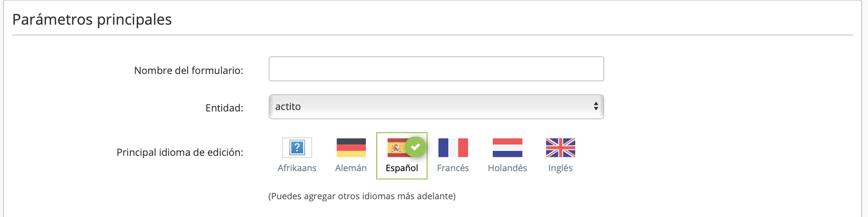Choose the Alemán language label

[x=351, y=168]
